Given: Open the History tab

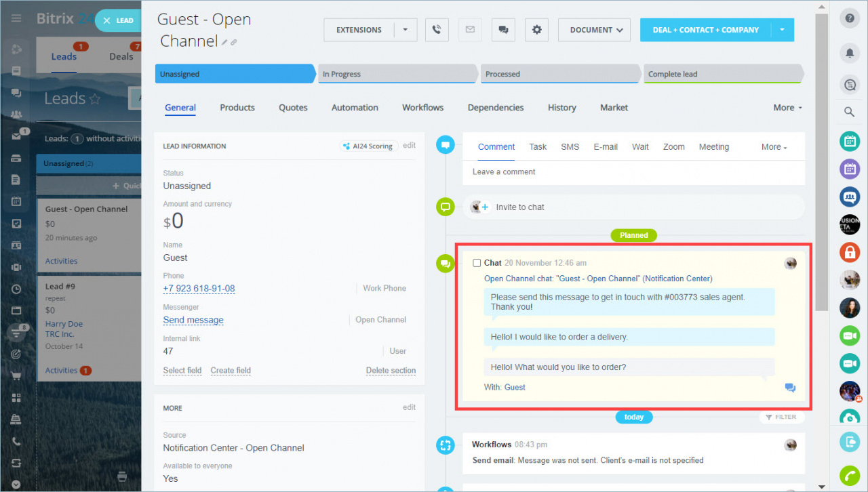Looking at the screenshot, I should coord(562,108).
